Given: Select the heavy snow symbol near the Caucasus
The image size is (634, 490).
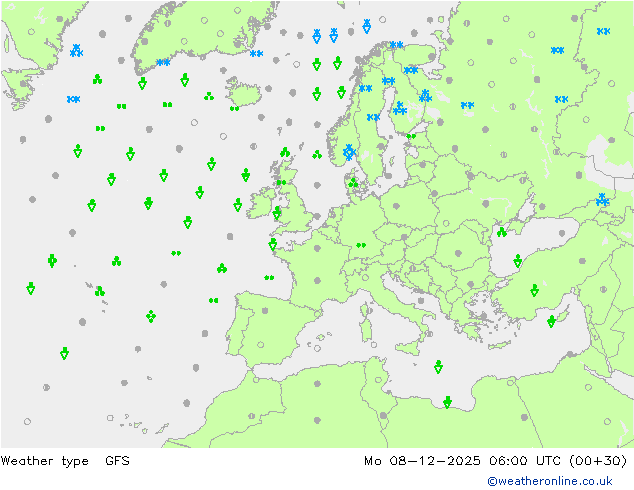Looking at the screenshot, I should (x=602, y=199).
